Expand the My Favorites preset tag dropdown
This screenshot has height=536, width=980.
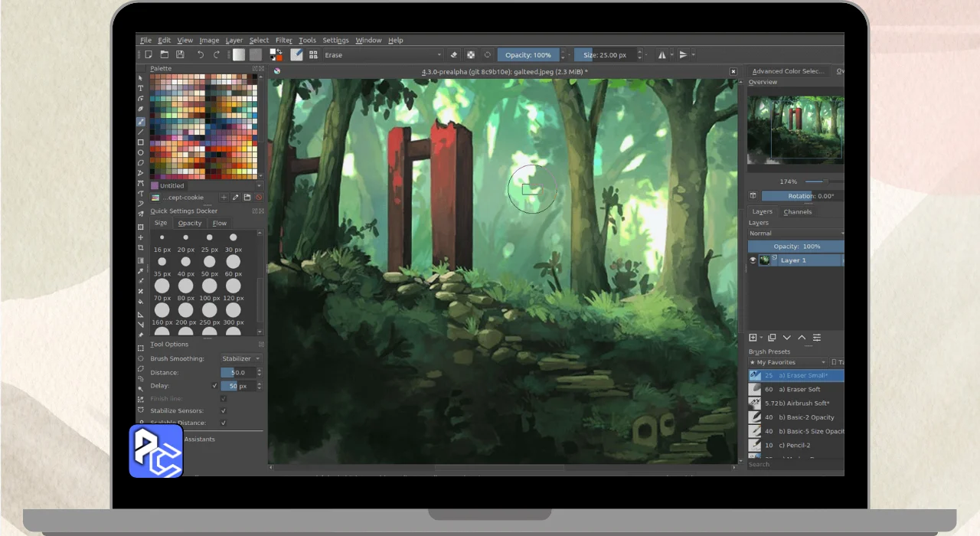(788, 362)
